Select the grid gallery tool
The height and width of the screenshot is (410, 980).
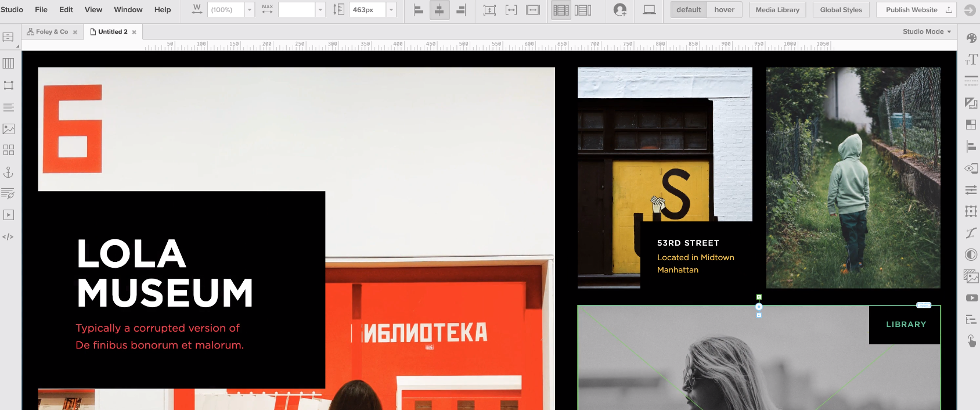[x=8, y=150]
